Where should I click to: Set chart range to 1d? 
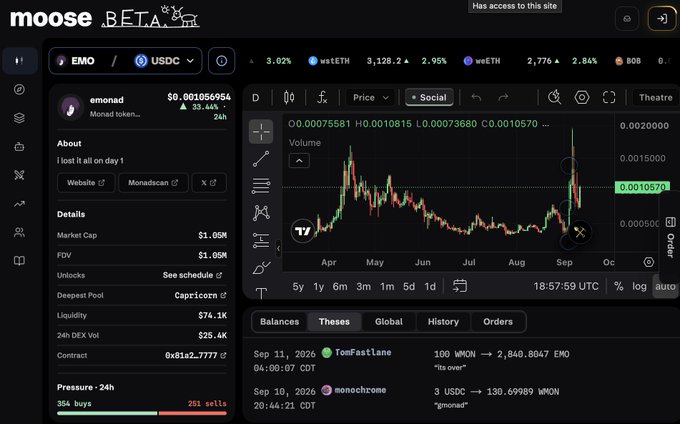click(x=430, y=287)
